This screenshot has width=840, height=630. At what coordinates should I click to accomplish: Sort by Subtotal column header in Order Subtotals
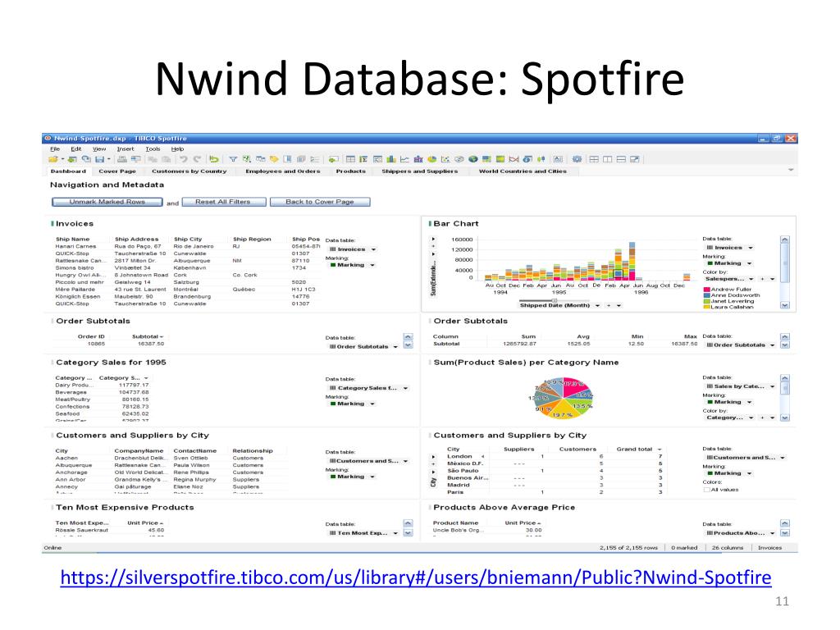click(x=148, y=337)
